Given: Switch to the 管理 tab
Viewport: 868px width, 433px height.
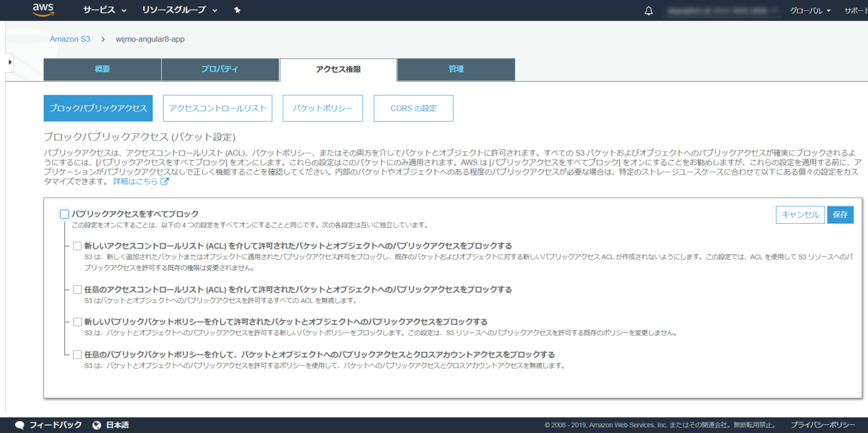Looking at the screenshot, I should pos(456,70).
